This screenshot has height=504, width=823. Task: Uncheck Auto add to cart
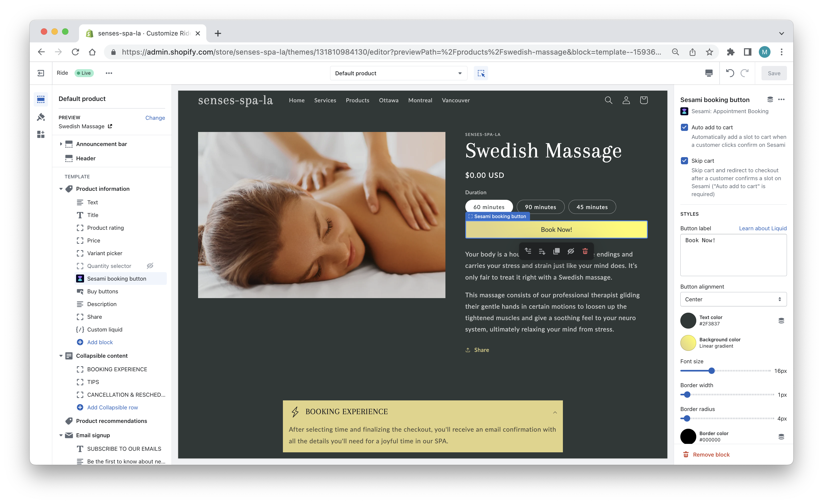point(684,127)
